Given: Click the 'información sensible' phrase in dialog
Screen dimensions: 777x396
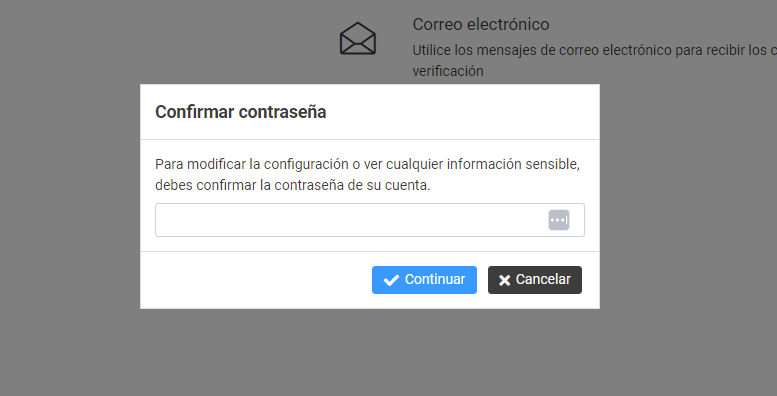Looking at the screenshot, I should click(x=513, y=164).
